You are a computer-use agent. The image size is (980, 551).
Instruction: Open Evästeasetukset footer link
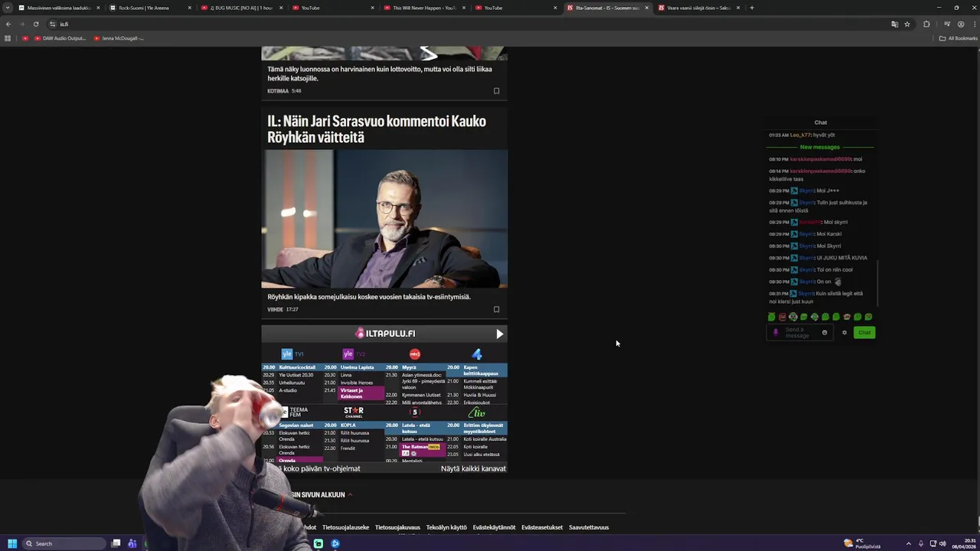coord(542,527)
